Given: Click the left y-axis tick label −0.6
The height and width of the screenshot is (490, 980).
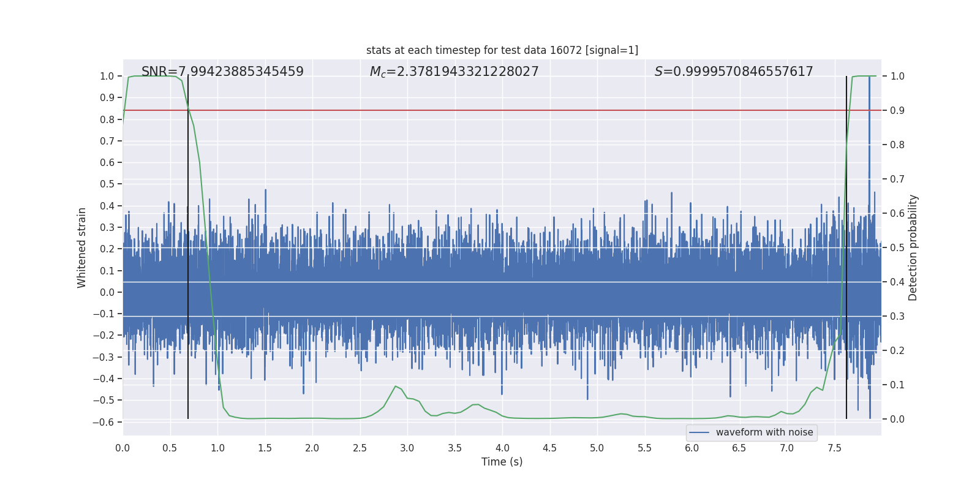Looking at the screenshot, I should coord(104,422).
